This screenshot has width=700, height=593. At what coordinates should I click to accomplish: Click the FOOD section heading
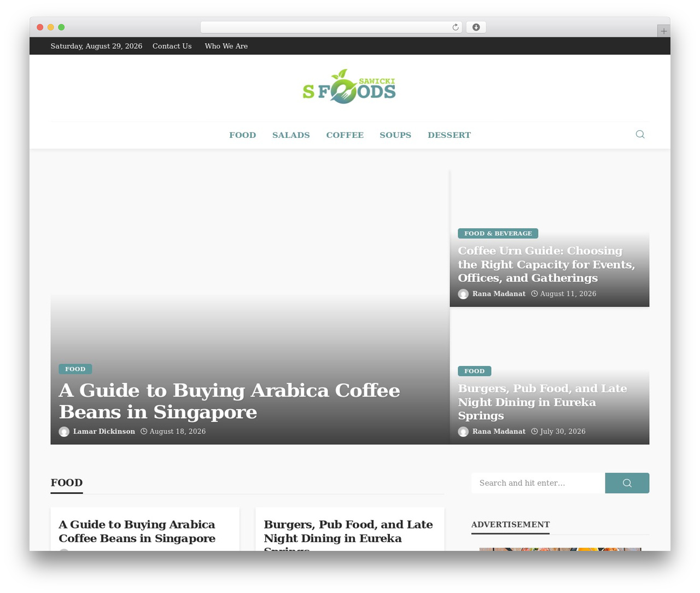point(67,482)
